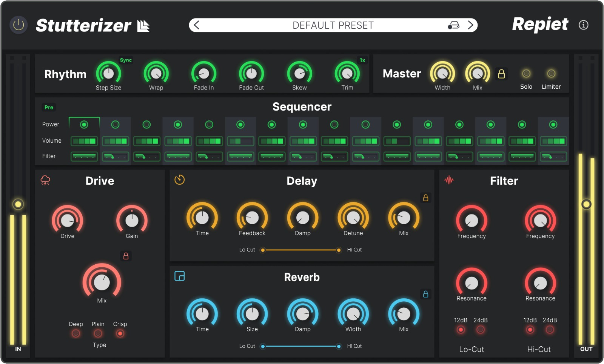Go to the previous preset arrow
604x364 pixels.
click(196, 25)
